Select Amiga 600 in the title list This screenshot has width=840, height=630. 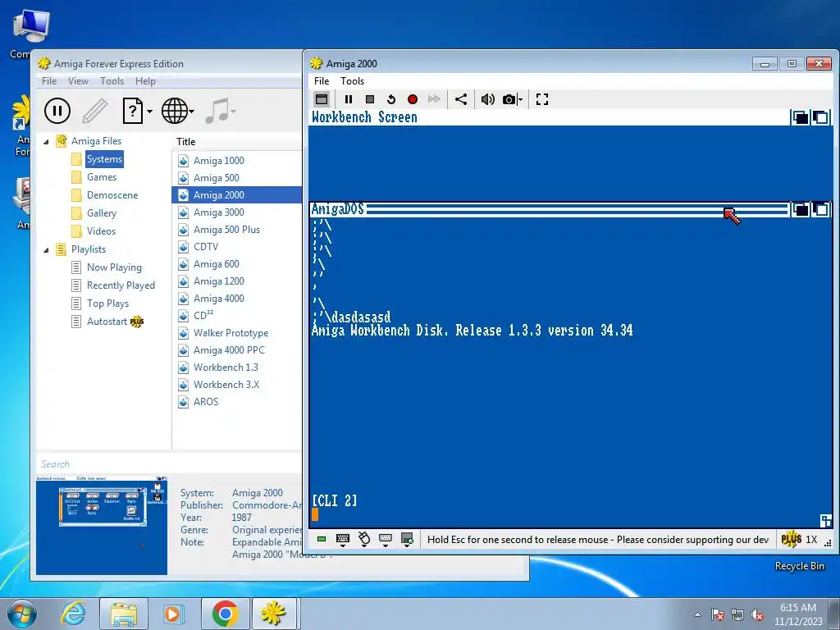(217, 263)
